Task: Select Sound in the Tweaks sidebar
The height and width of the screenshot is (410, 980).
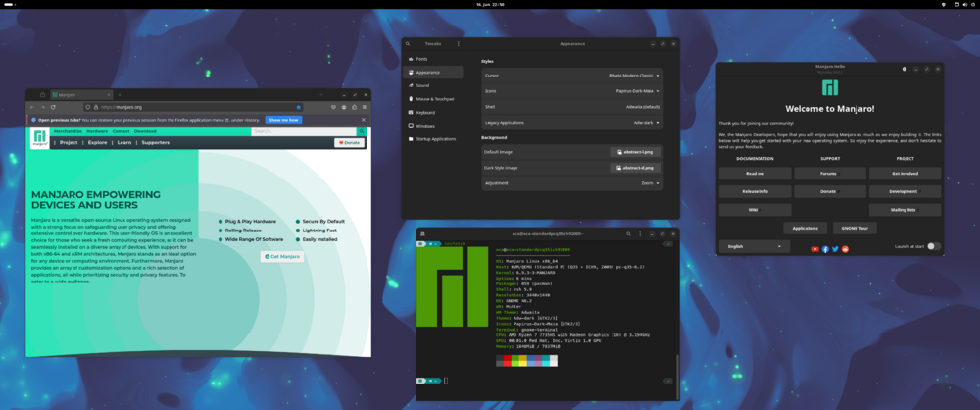Action: point(433,85)
